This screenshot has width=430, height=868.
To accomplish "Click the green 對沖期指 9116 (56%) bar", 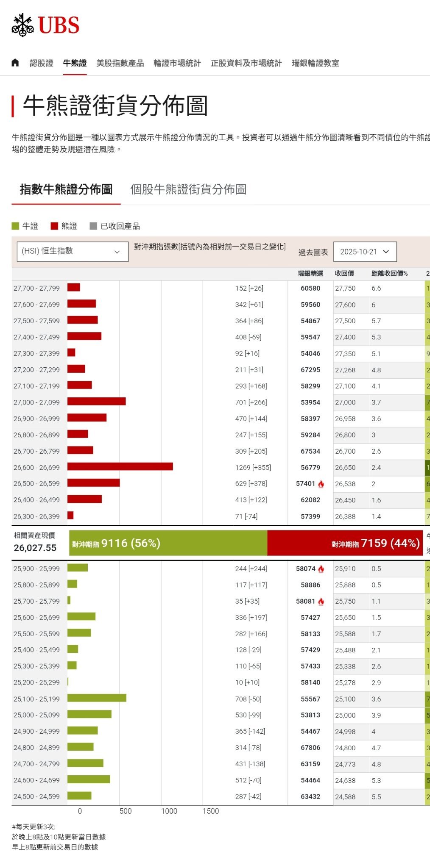I will (x=168, y=543).
